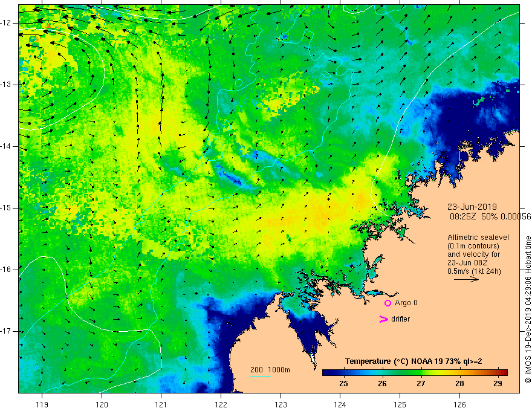The image size is (532, 411).
Task: Click the longitude axis label 125
Action: point(400,404)
